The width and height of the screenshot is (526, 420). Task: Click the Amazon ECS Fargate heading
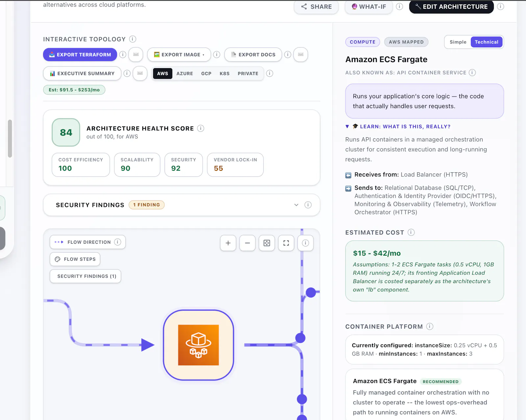click(386, 59)
